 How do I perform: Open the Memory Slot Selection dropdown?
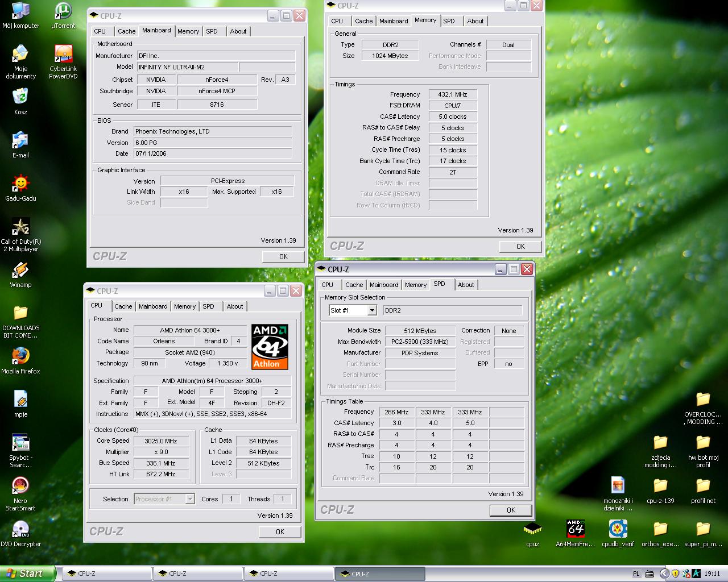[372, 310]
